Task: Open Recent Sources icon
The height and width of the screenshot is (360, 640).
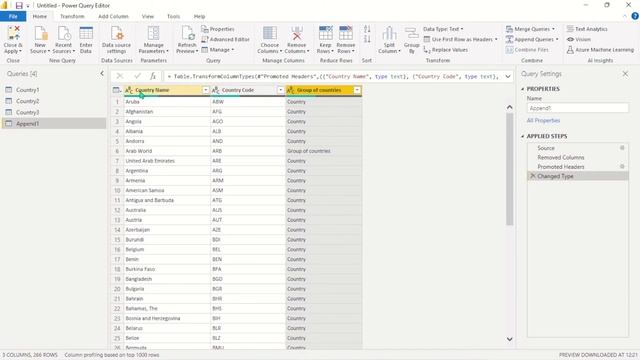Action: 64,33
